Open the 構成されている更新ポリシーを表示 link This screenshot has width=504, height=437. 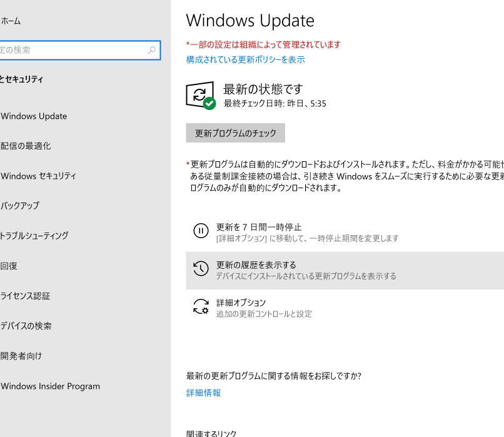point(245,60)
